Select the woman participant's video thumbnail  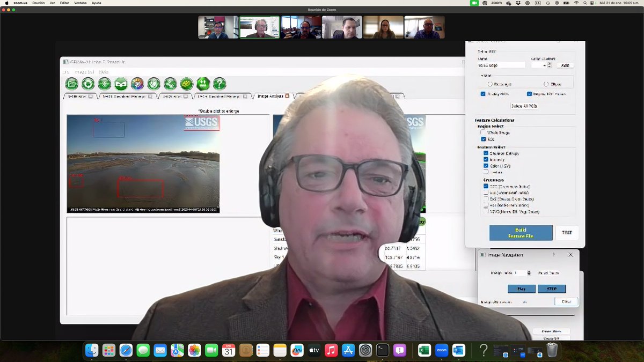(x=383, y=27)
